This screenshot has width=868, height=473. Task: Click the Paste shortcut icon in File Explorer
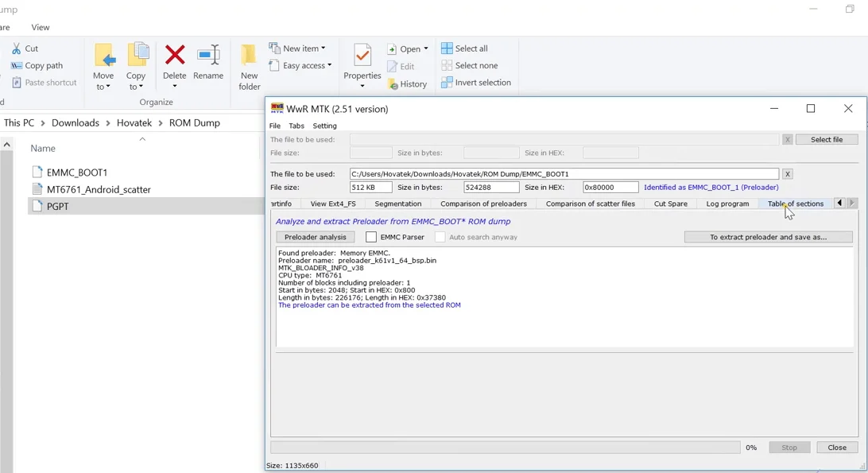[x=17, y=83]
